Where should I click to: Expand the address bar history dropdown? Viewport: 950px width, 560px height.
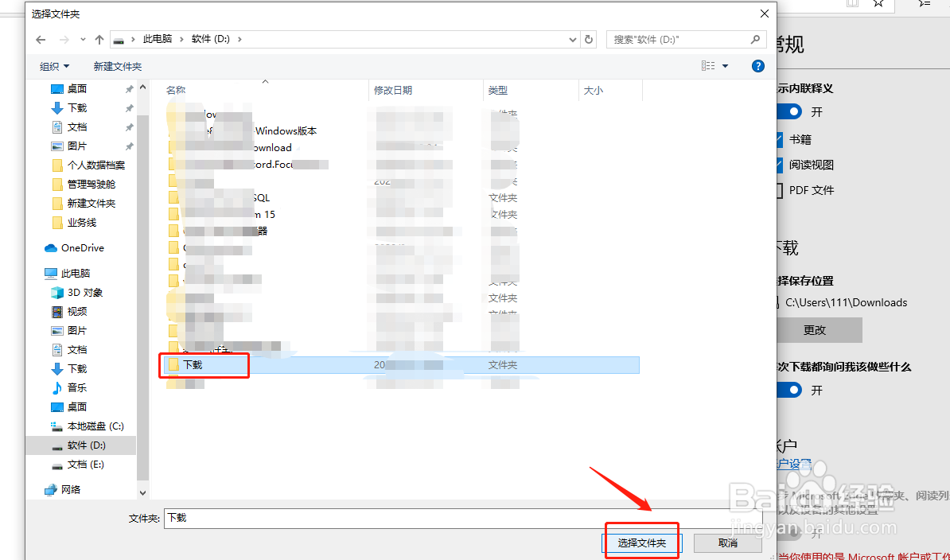pyautogui.click(x=573, y=39)
